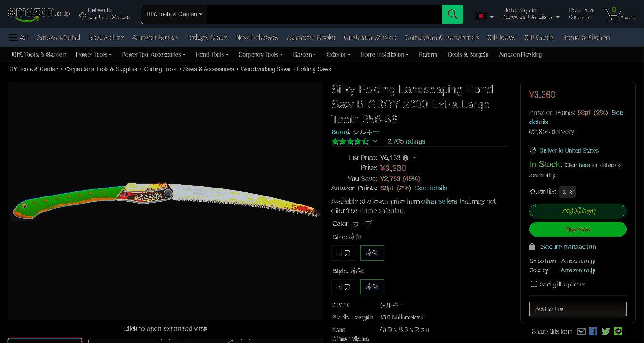Share this item on Twitter
Image resolution: width=644 pixels, height=343 pixels.
[606, 332]
